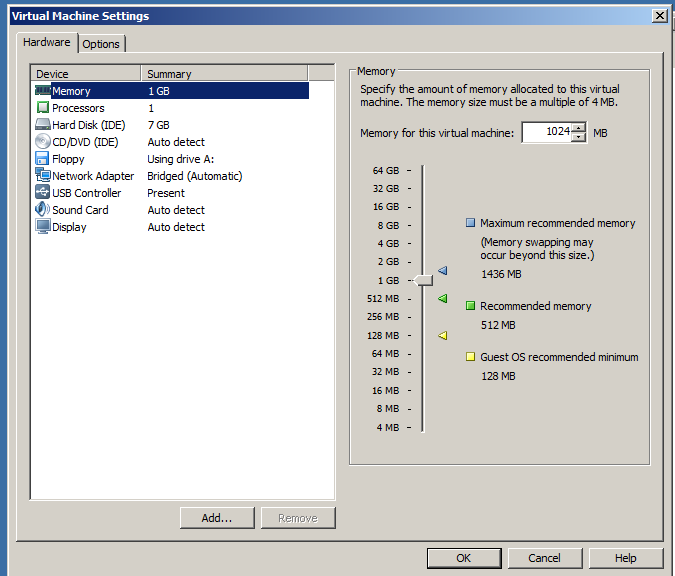Image resolution: width=675 pixels, height=576 pixels.
Task: Click the Processors chip icon
Action: [x=43, y=107]
